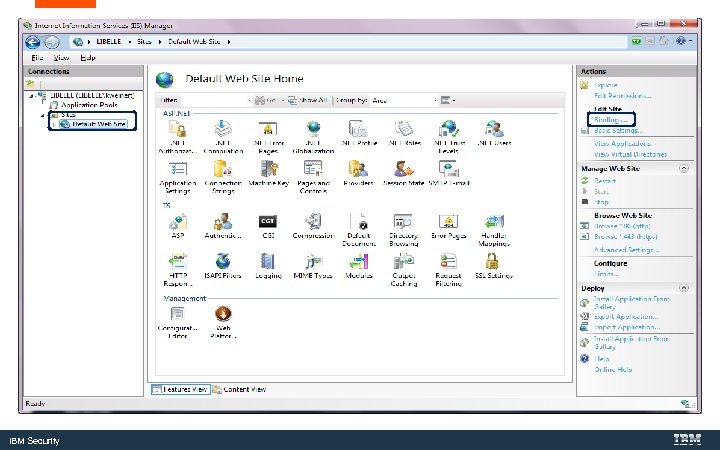
Task: Click View Virtual Directories link
Action: pyautogui.click(x=630, y=154)
